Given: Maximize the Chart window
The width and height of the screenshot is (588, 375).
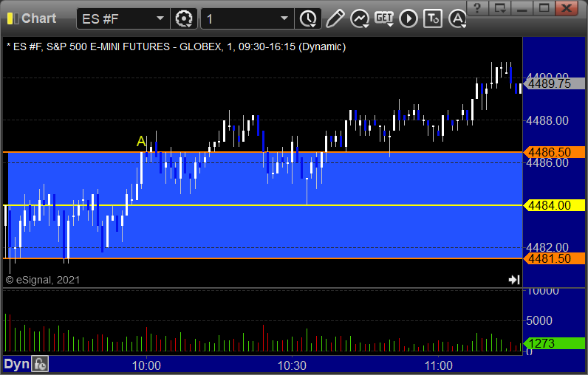Looking at the screenshot, I should tap(544, 8).
